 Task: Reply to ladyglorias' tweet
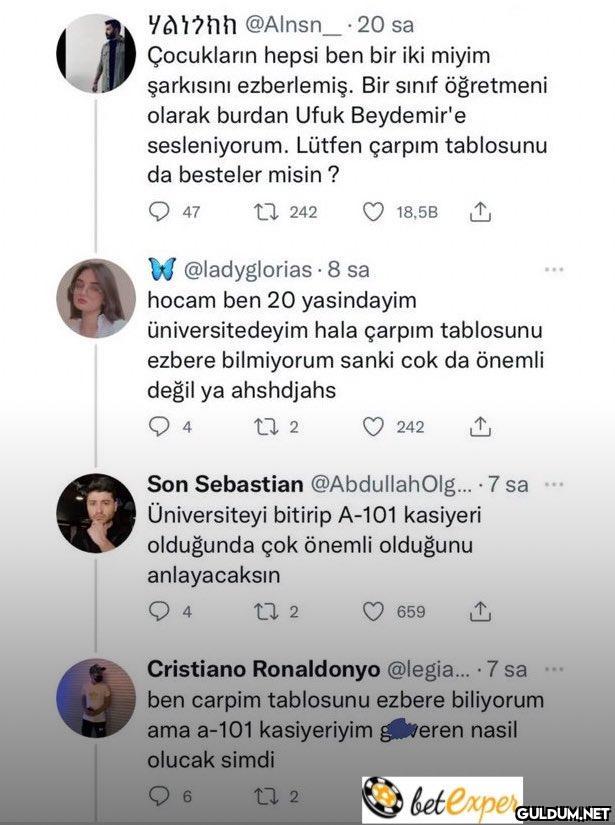[x=159, y=427]
